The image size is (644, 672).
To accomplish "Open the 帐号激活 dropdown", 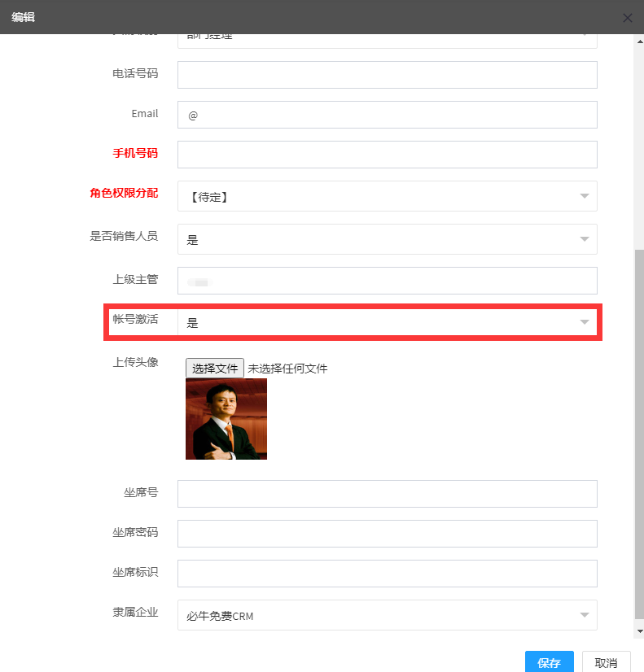I will (388, 322).
